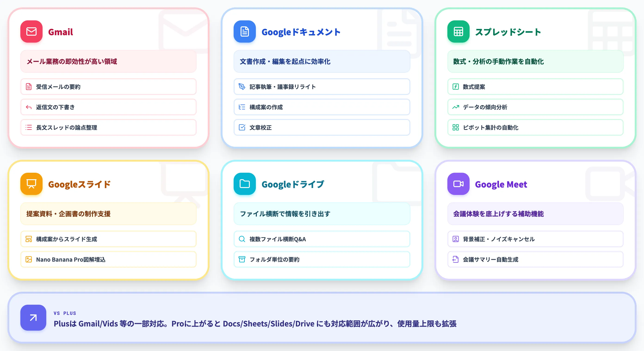This screenshot has width=644, height=351.
Task: Click the layout icon beside 構成案からスライド生成
Action: pyautogui.click(x=29, y=239)
